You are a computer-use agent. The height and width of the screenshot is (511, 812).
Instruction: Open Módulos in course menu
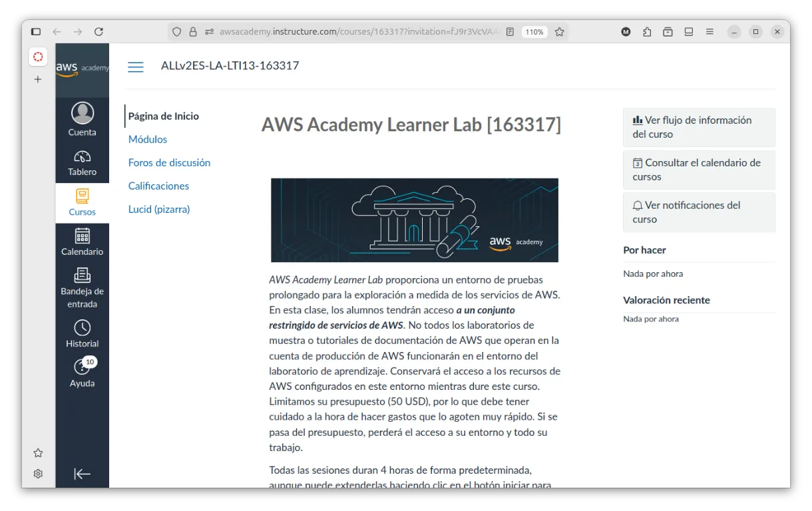coord(148,139)
